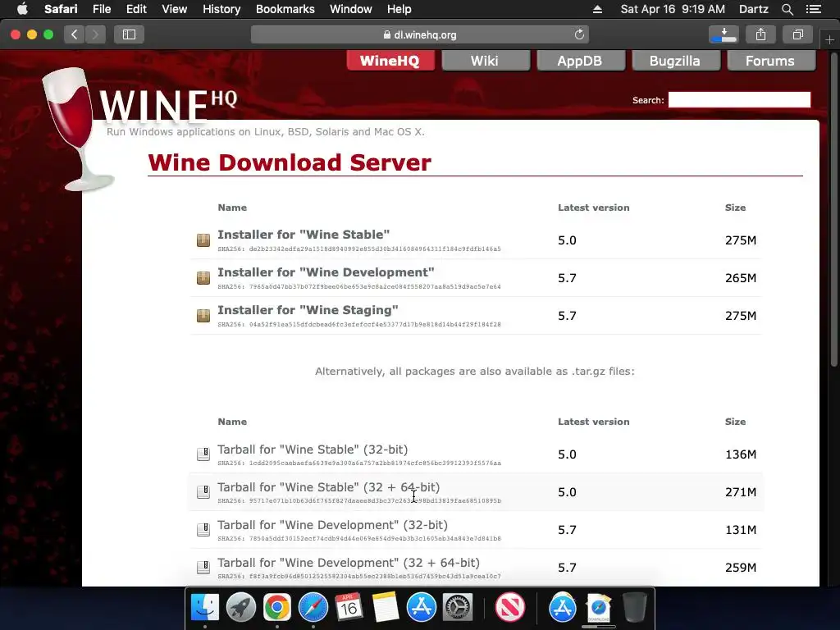Click the package icon beside Wine Staging installer
840x630 pixels.
tap(203, 316)
